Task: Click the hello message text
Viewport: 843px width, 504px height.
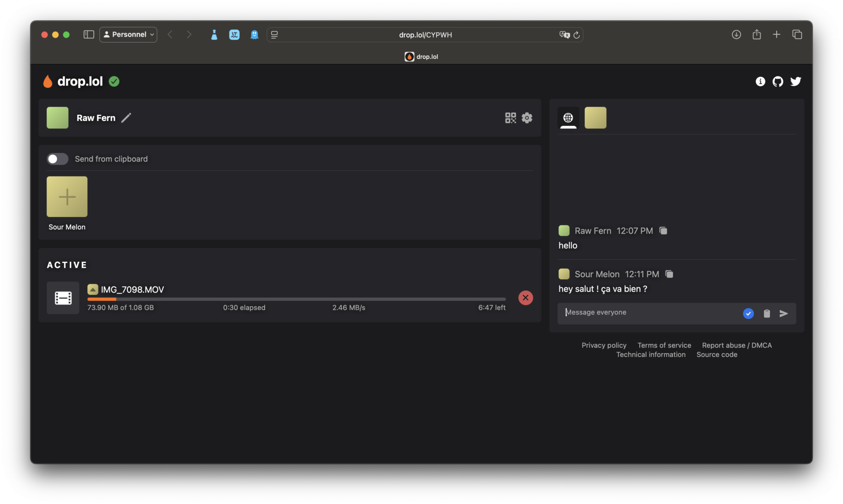Action: pos(568,246)
